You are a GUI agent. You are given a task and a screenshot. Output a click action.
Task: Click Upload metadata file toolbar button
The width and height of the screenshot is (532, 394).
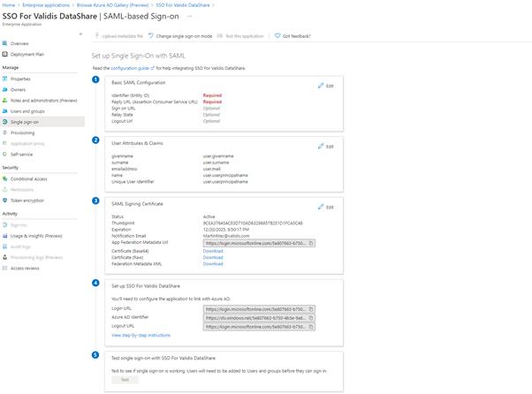pos(118,36)
